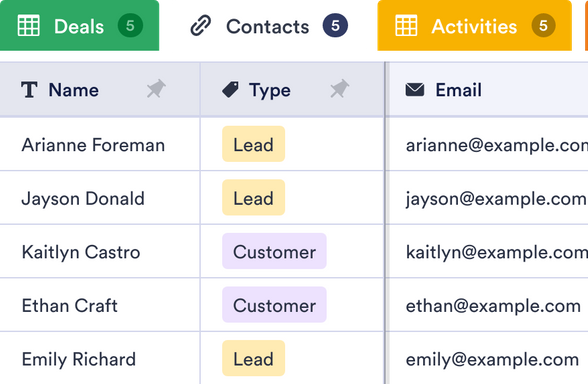Click the envelope icon in Email header
This screenshot has width=588, height=384.
pyautogui.click(x=415, y=90)
